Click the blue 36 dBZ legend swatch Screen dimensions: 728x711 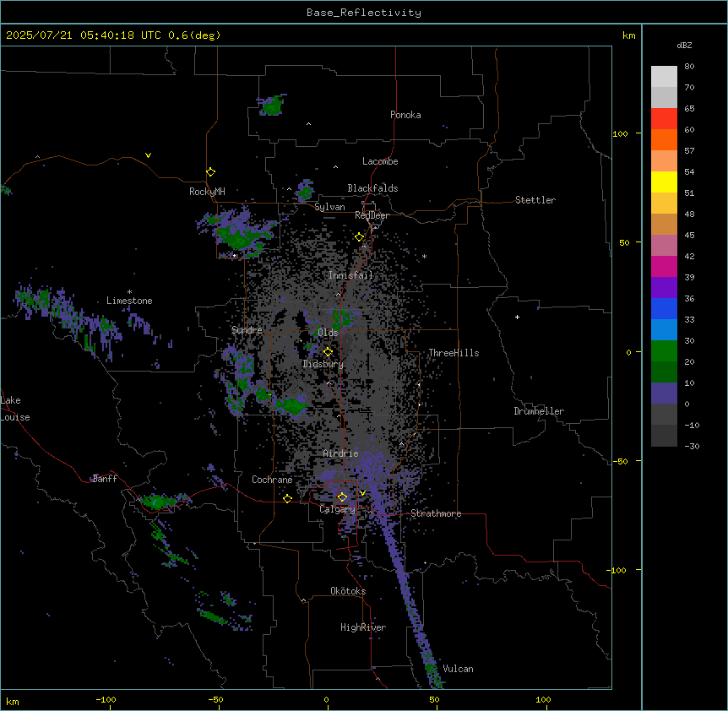(664, 308)
